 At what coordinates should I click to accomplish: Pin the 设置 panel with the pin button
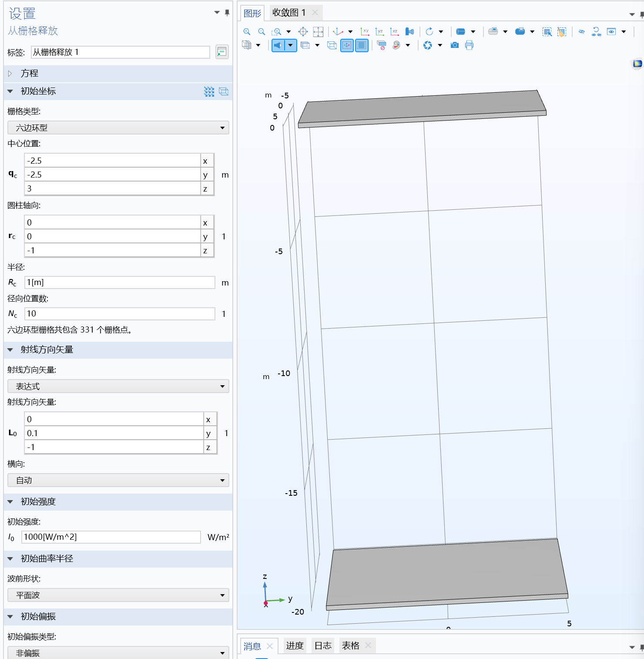[226, 13]
